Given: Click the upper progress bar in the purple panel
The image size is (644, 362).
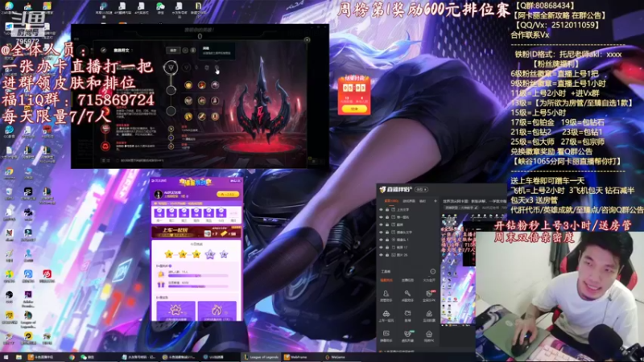Looking at the screenshot, I should pyautogui.click(x=198, y=275).
